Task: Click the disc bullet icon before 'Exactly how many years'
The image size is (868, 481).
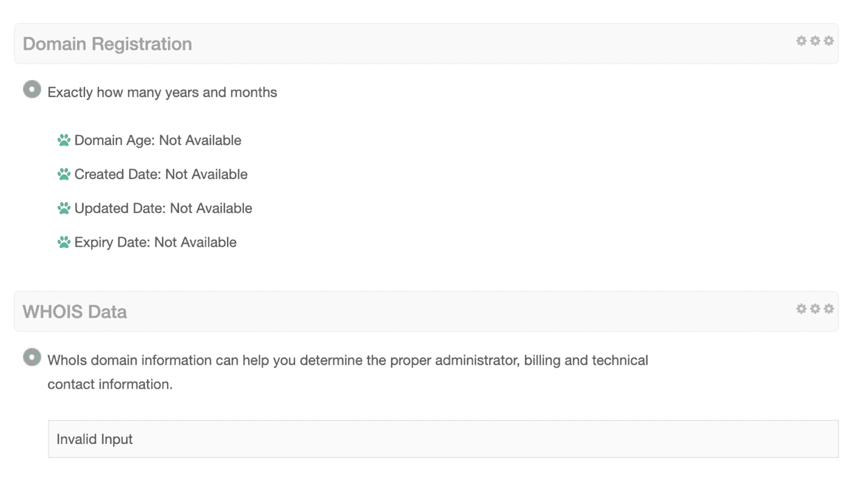Action: (32, 90)
